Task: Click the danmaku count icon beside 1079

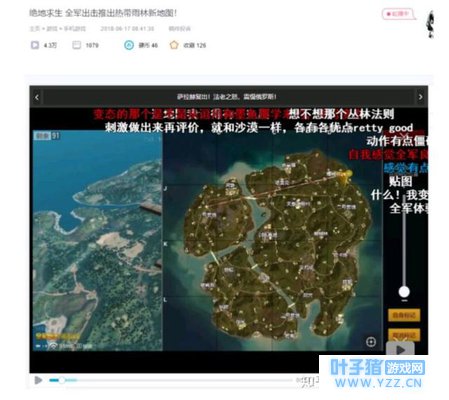Action: pyautogui.click(x=76, y=45)
